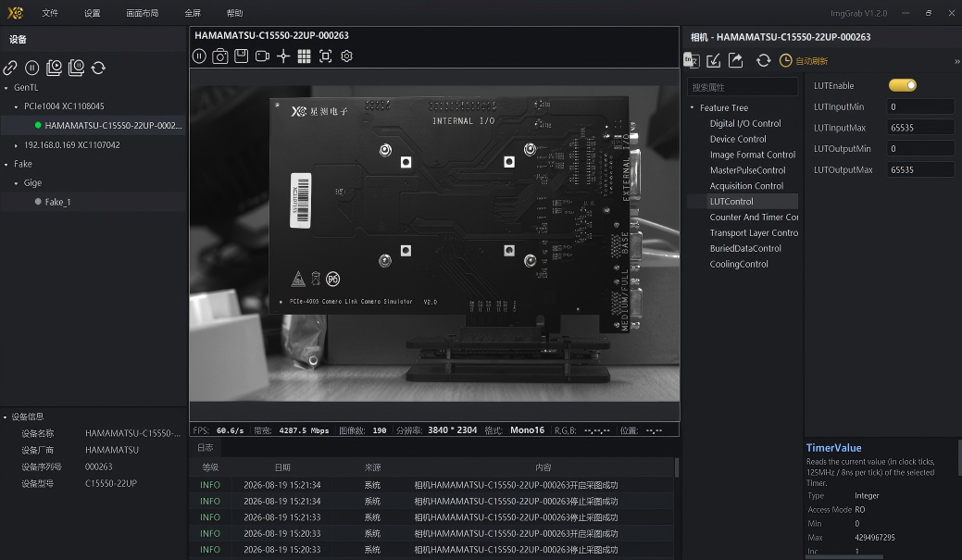
Task: Toggle auto refresh (自动刷新)
Action: click(x=804, y=61)
